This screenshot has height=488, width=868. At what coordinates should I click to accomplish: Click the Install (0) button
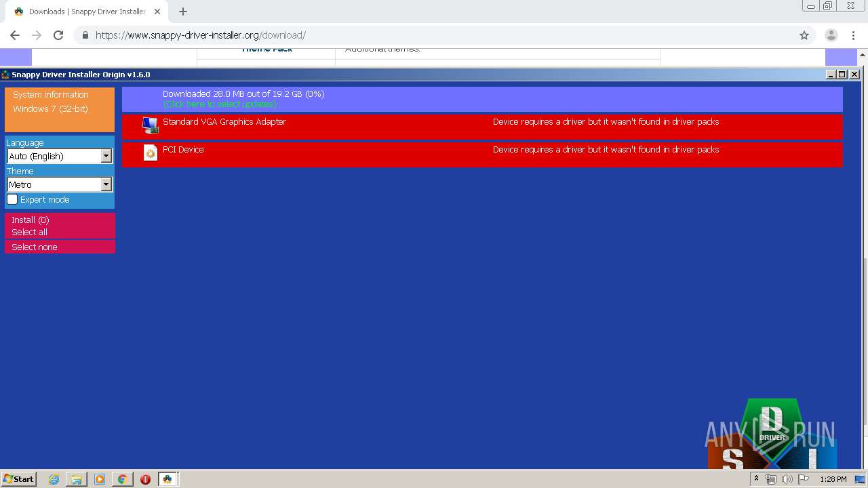click(x=60, y=220)
